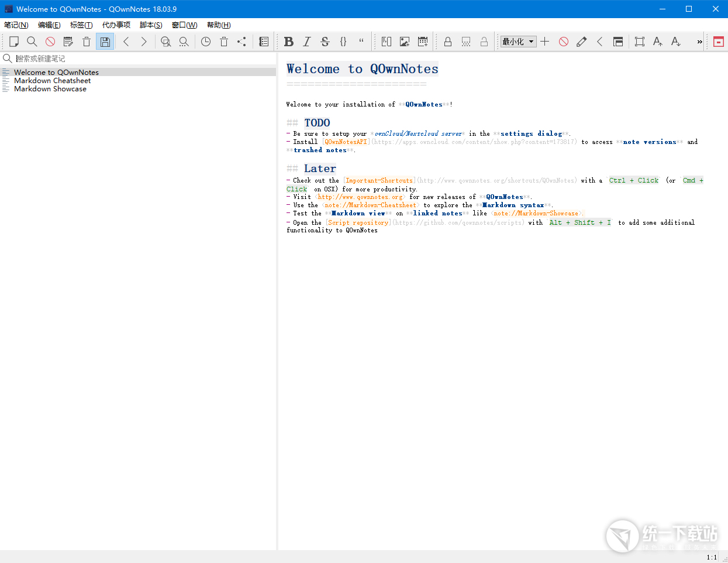The image size is (728, 563).
Task: Open the 代办事项 menu
Action: tap(116, 25)
